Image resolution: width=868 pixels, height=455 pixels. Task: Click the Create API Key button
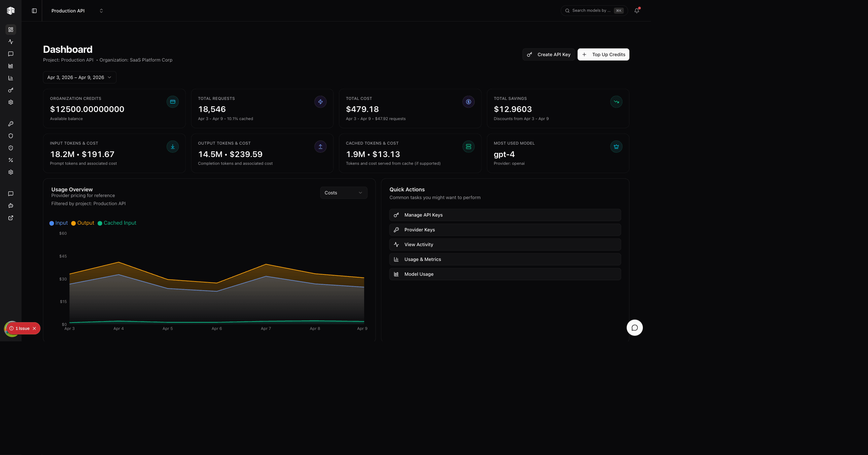(548, 54)
